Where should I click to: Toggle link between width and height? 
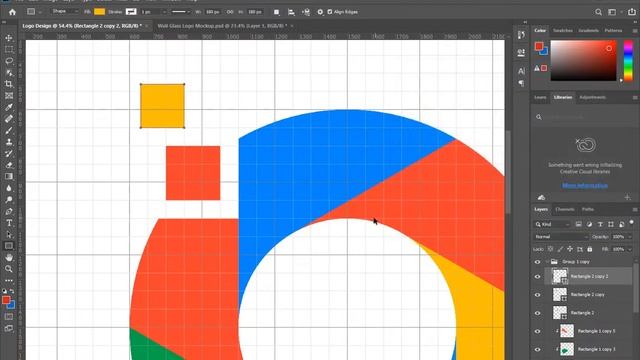click(x=230, y=12)
